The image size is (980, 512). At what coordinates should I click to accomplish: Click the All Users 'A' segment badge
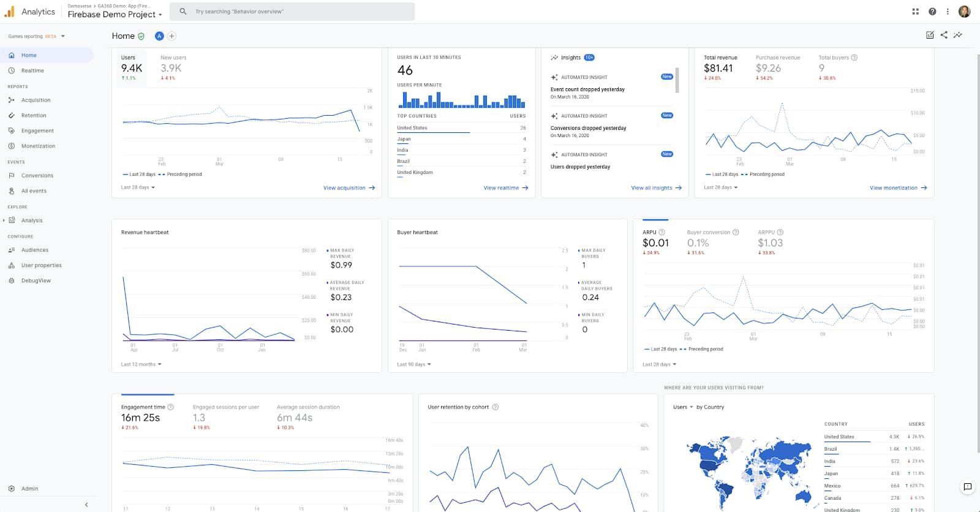(x=159, y=36)
